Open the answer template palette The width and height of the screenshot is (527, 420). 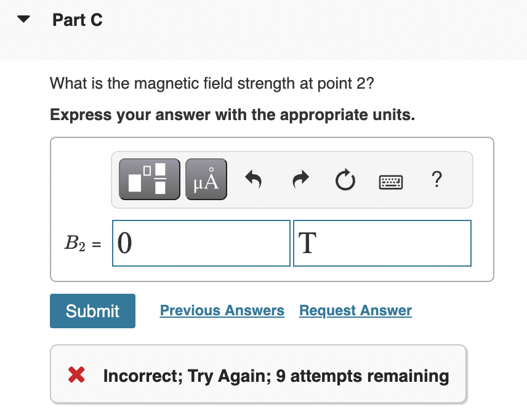coord(149,179)
